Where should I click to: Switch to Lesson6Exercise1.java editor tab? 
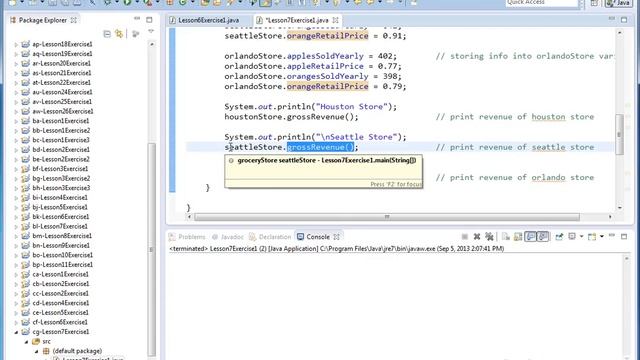[209, 20]
